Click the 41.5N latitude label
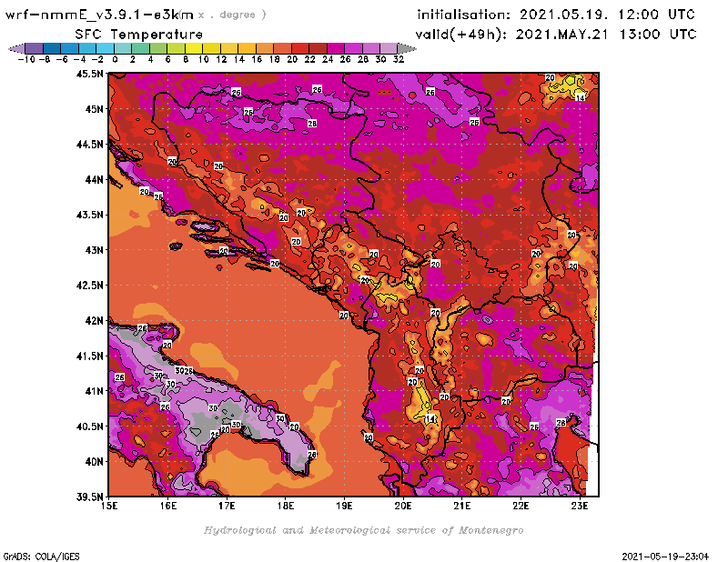 click(x=90, y=356)
